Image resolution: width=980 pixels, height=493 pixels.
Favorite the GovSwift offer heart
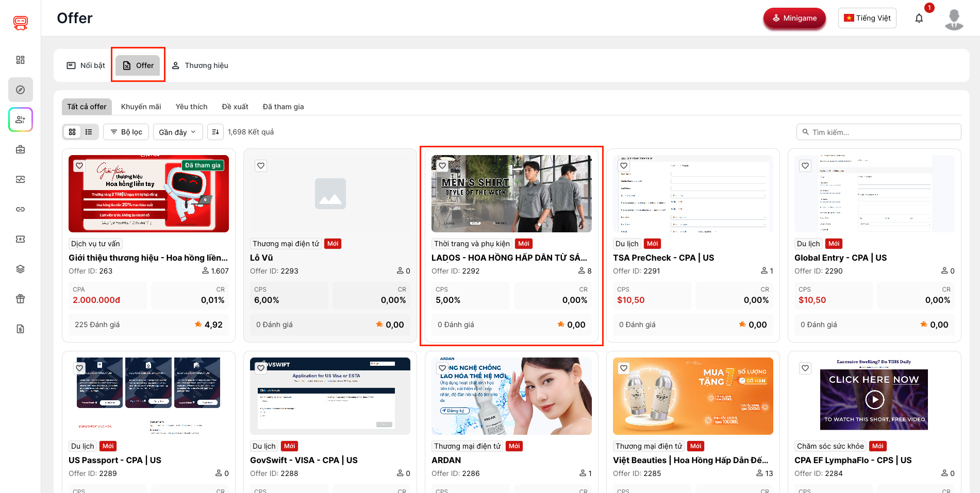tap(261, 368)
